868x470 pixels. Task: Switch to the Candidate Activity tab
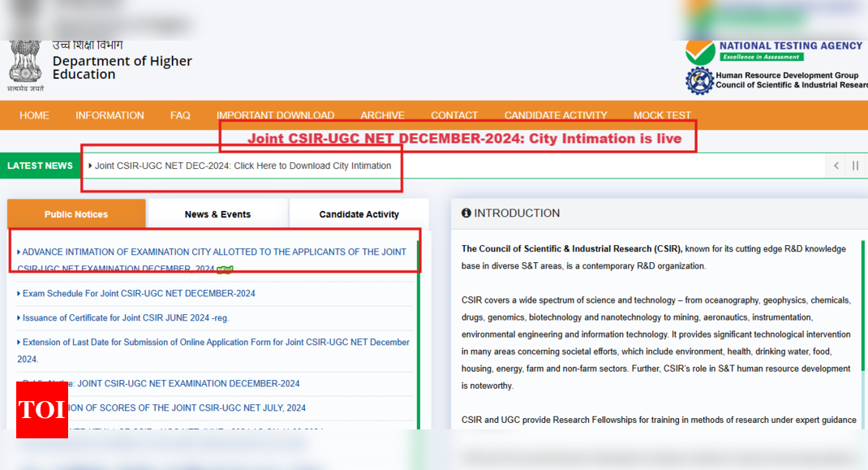tap(359, 214)
